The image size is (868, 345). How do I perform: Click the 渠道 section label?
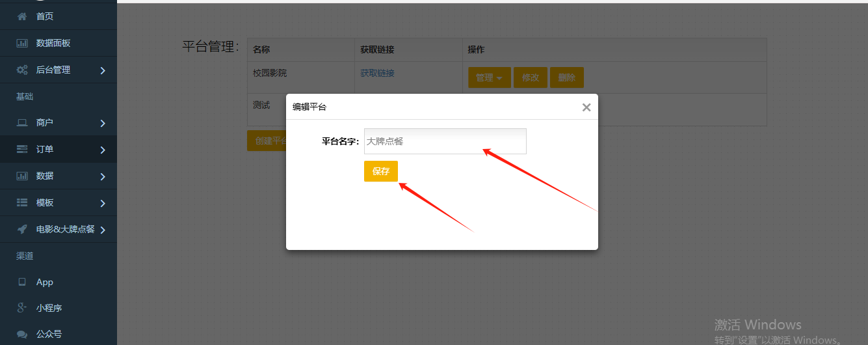coord(25,256)
